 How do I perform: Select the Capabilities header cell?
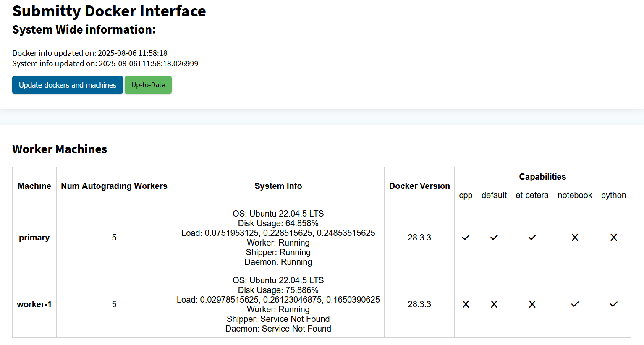pos(542,177)
